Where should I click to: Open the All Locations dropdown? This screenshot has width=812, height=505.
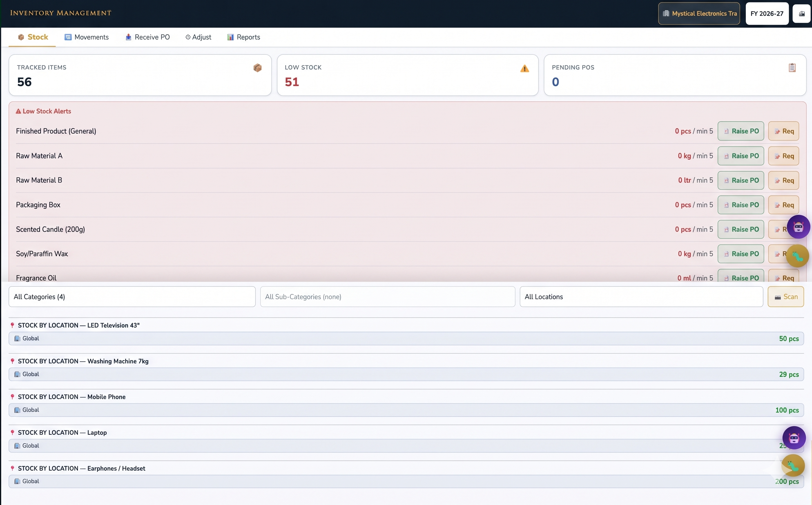point(641,296)
